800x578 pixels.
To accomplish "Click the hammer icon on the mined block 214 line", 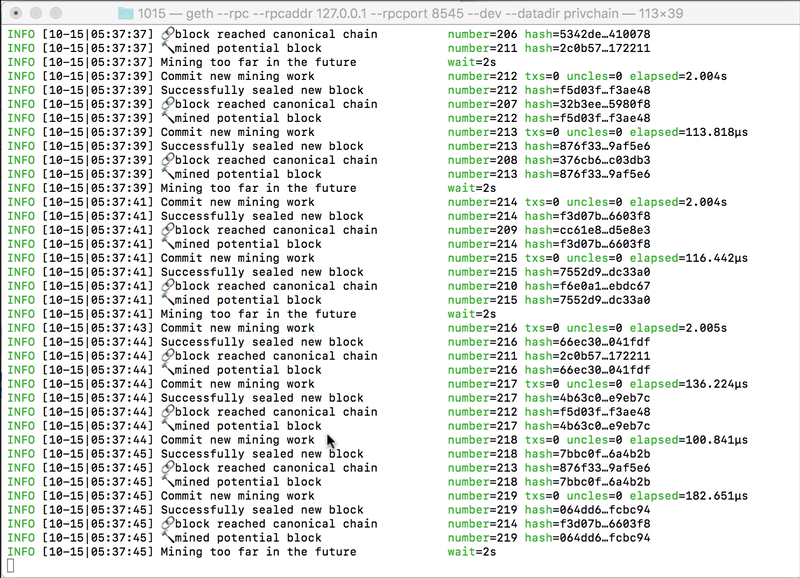I will point(168,244).
